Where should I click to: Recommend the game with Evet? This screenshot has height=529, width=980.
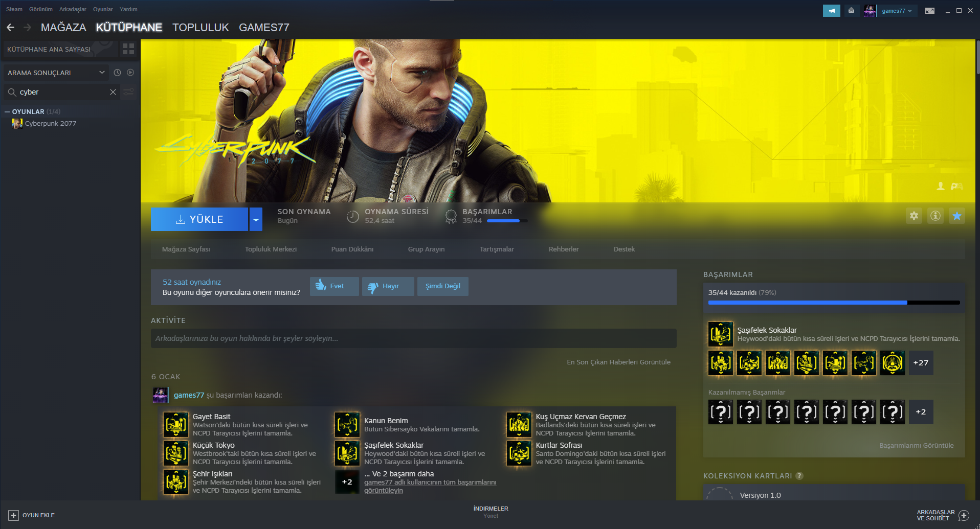[335, 286]
